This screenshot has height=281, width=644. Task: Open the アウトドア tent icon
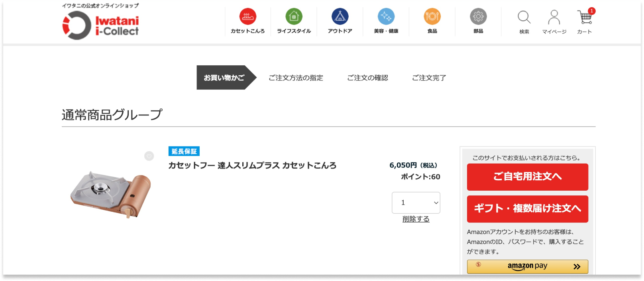click(x=340, y=17)
